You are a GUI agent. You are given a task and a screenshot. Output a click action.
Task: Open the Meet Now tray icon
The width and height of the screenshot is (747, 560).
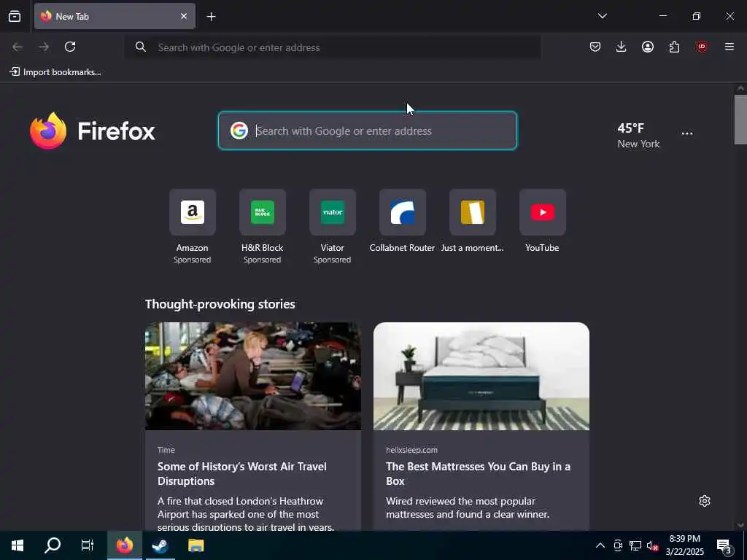coord(618,545)
